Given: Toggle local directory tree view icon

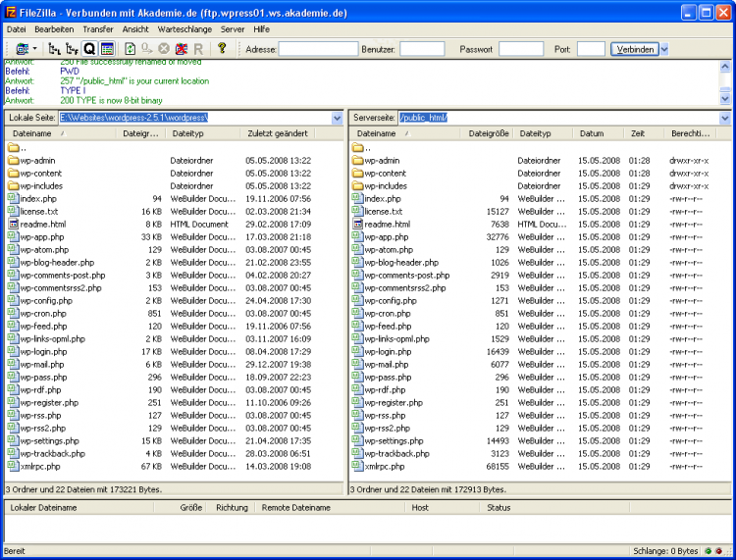Looking at the screenshot, I should tap(54, 49).
